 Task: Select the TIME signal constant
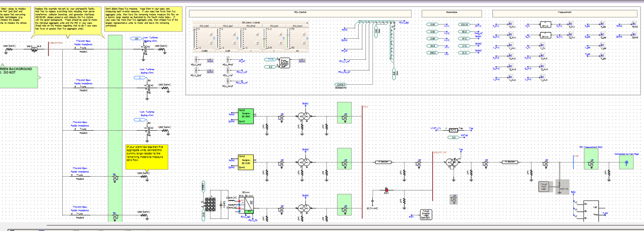click(270, 59)
